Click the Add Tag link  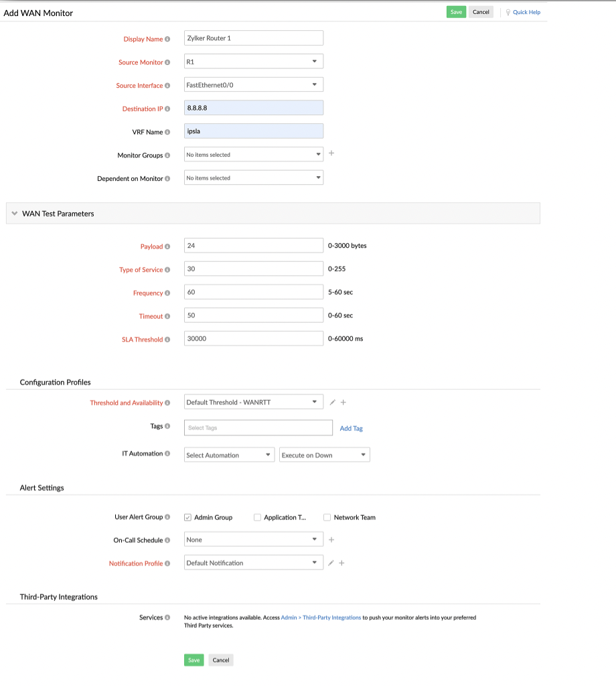[x=351, y=428]
